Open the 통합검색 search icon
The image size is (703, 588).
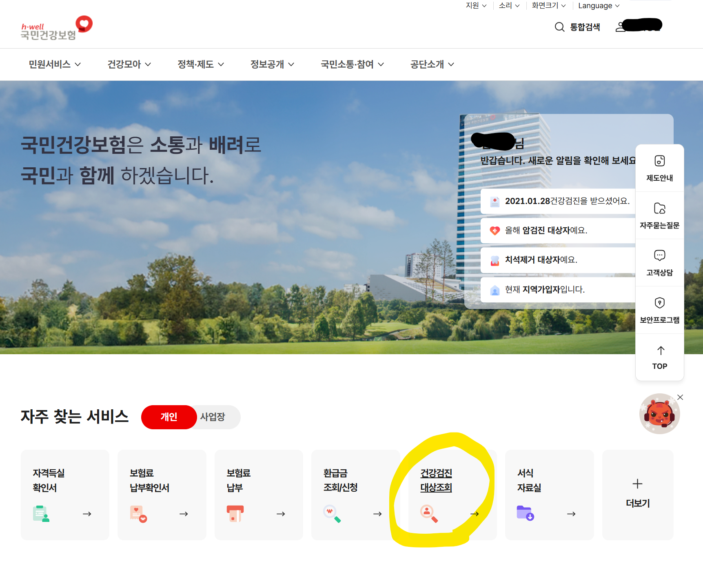click(x=559, y=27)
